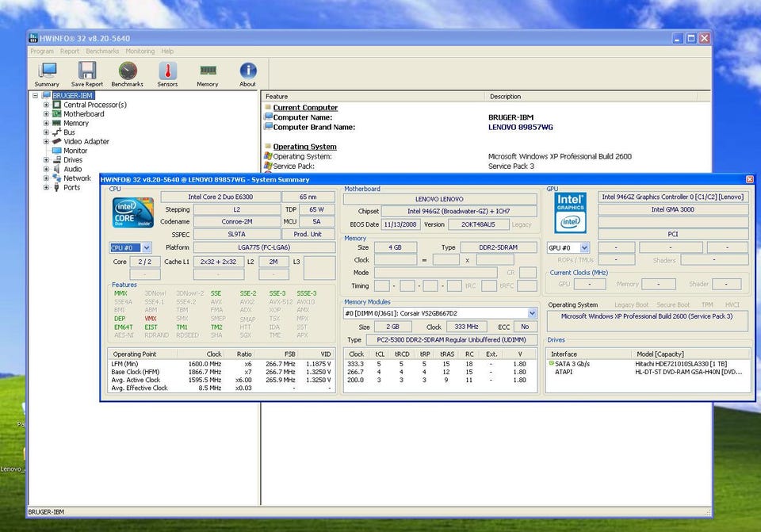The width and height of the screenshot is (761, 532).
Task: Click the BIOS date 11/13/2008 field
Action: pyautogui.click(x=400, y=224)
